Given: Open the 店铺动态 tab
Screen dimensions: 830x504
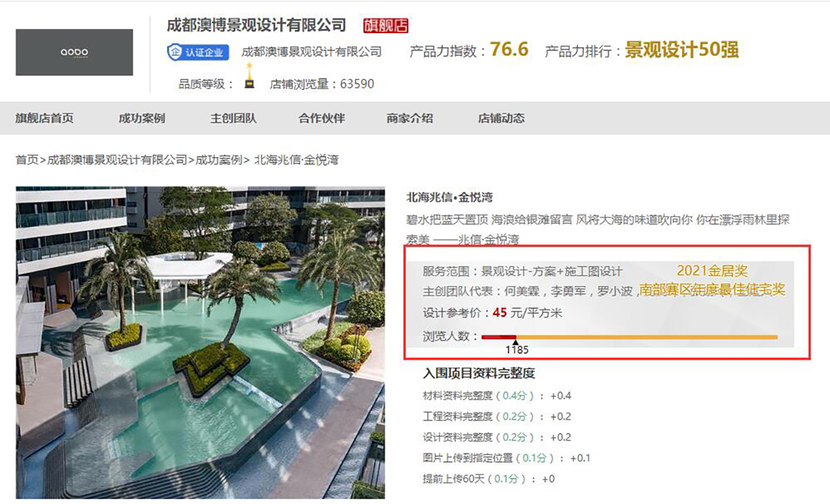Looking at the screenshot, I should 501,118.
